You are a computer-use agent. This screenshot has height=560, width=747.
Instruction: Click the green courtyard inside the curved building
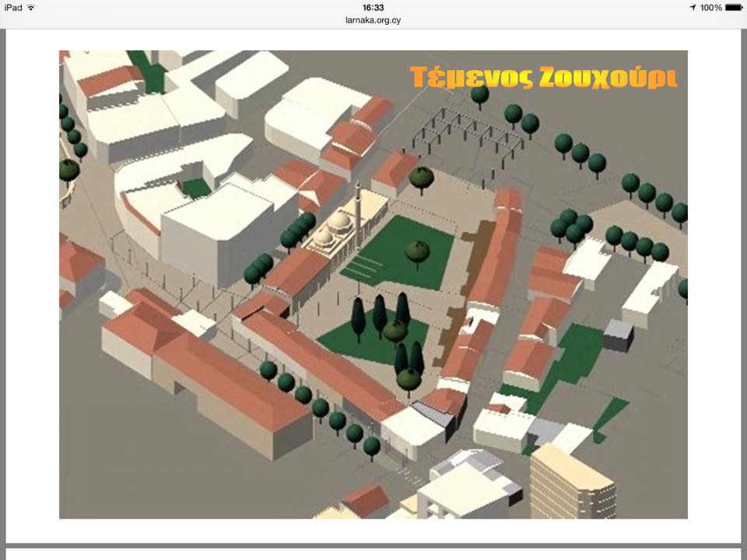(x=196, y=187)
